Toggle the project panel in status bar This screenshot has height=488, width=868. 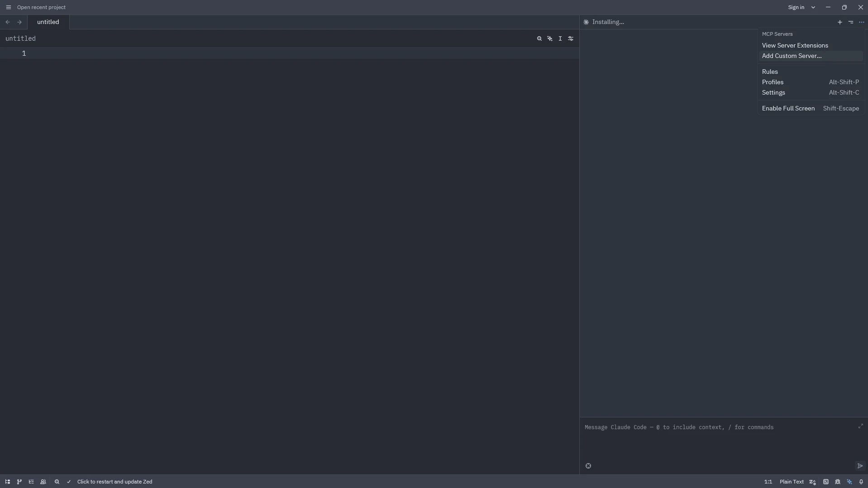tap(8, 482)
